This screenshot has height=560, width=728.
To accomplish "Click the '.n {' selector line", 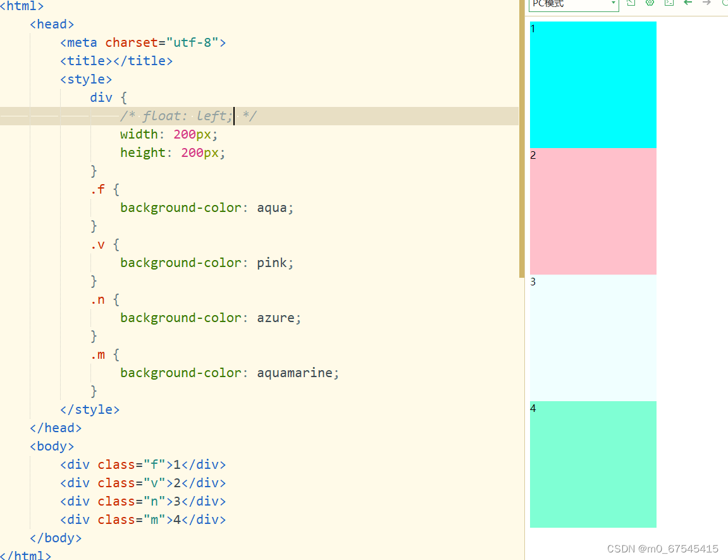I will pyautogui.click(x=105, y=300).
